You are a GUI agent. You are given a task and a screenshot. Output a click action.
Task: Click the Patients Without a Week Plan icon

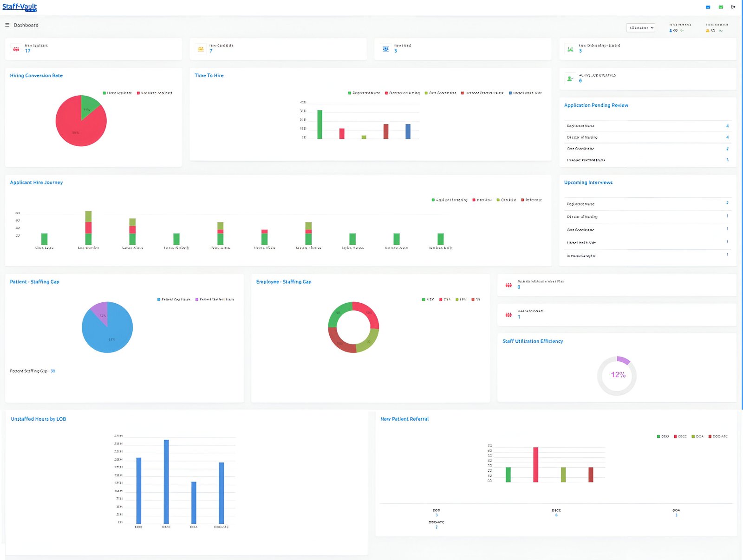tap(508, 285)
